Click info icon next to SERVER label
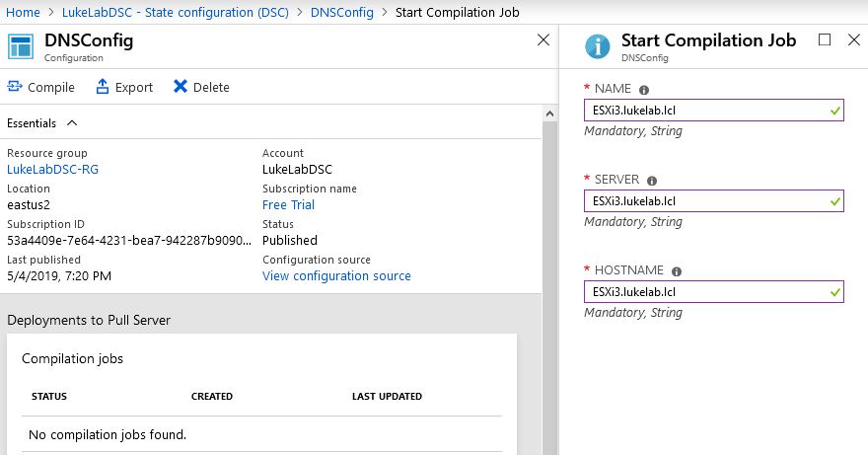The image size is (868, 455). pos(652,181)
